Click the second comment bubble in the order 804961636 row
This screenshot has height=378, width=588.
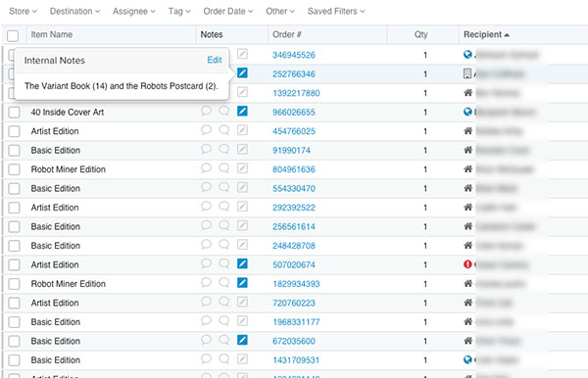click(x=224, y=168)
